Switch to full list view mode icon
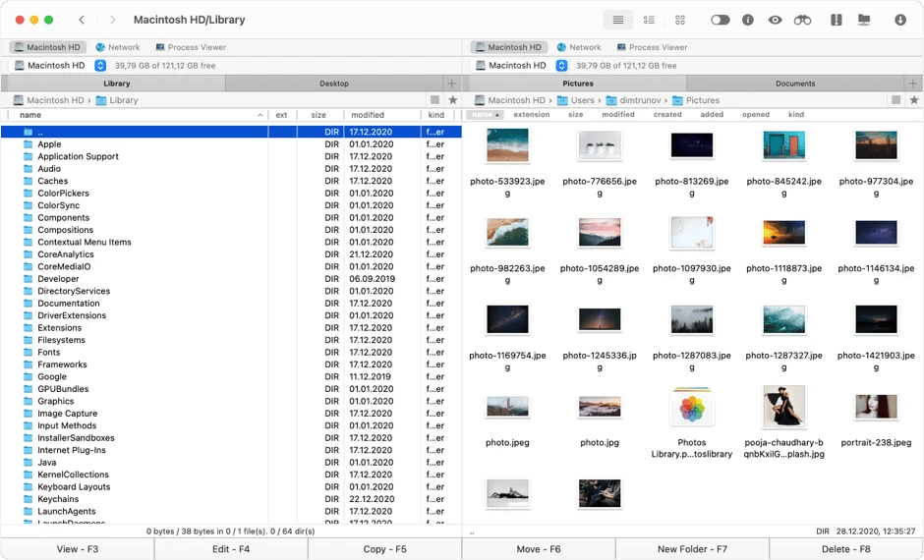 (617, 20)
